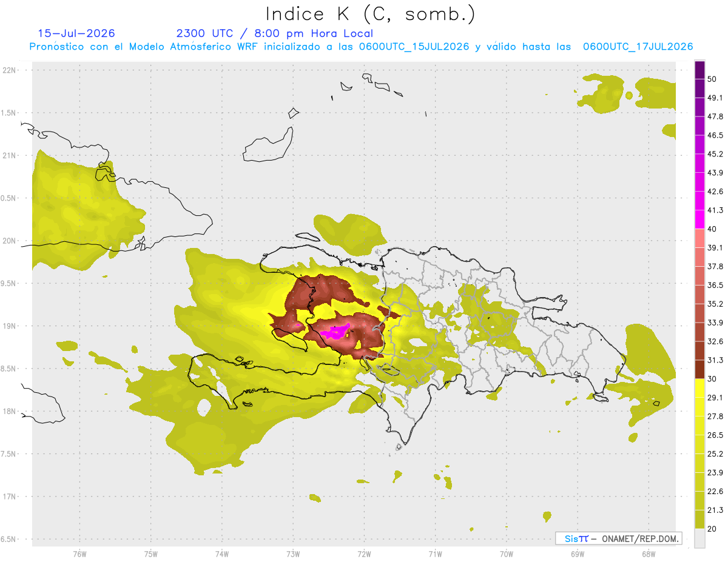
Task: Click the '21.3' colorbar label
Action: click(715, 510)
